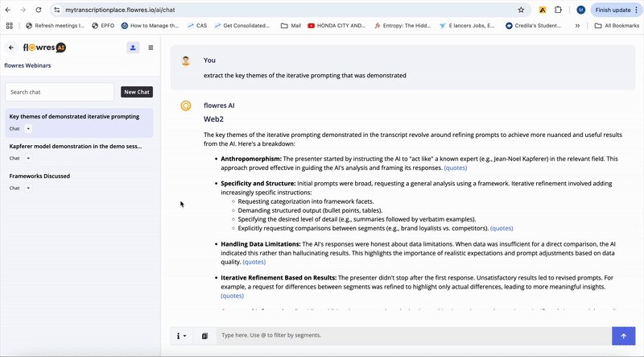Open quotes link for Specificity and Structure
Viewport: 644px width, 357px height.
502,228
